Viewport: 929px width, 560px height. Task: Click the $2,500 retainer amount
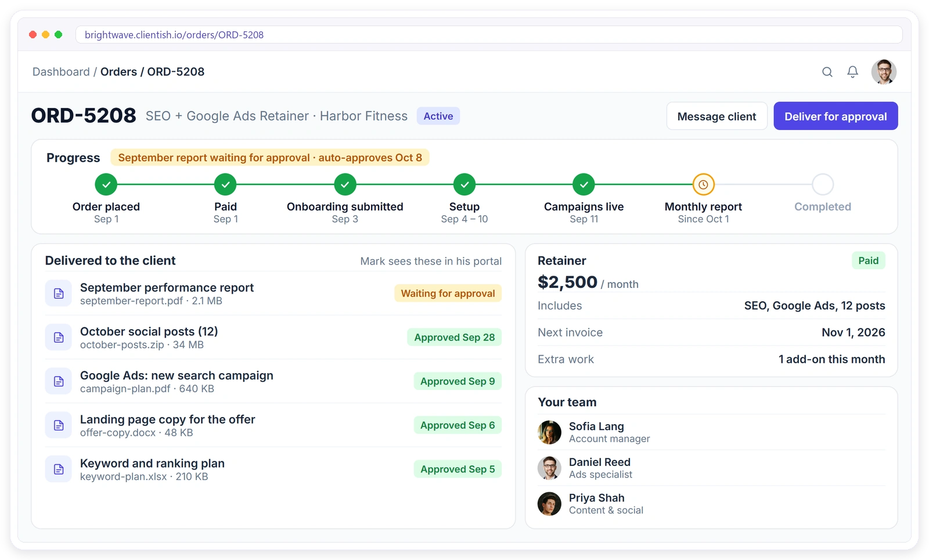pos(567,282)
